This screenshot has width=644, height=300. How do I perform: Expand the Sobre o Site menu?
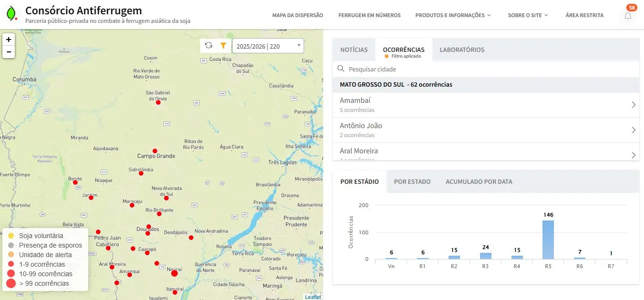click(528, 15)
